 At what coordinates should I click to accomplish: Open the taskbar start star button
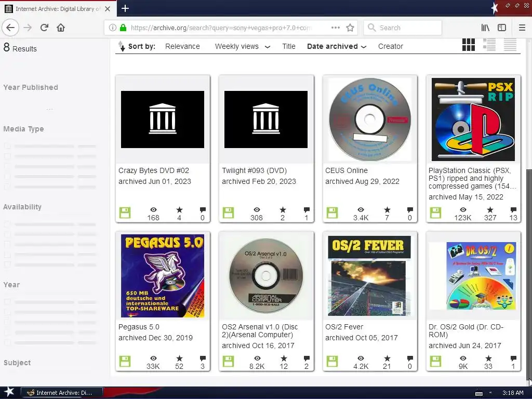9,393
